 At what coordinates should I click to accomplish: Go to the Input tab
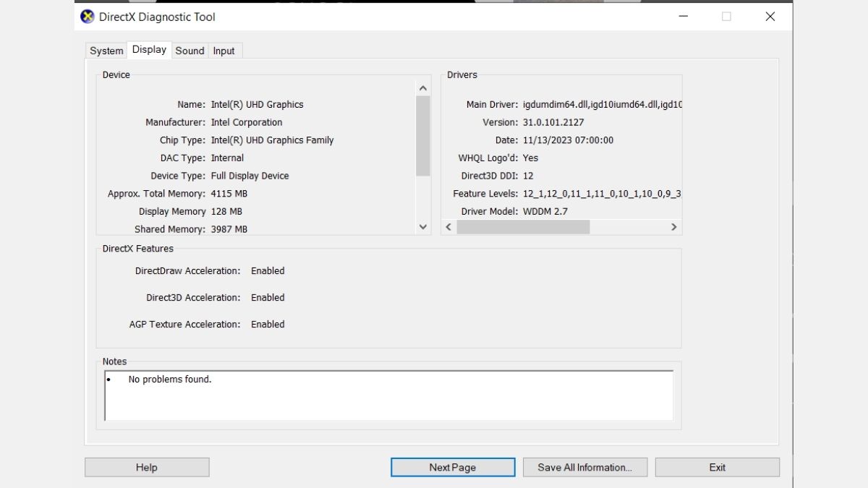point(224,51)
